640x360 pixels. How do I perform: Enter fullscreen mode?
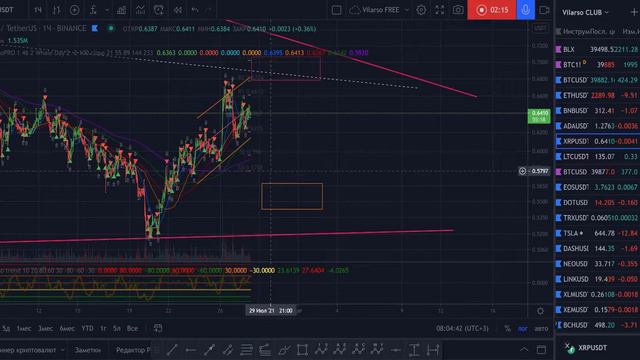point(440,10)
